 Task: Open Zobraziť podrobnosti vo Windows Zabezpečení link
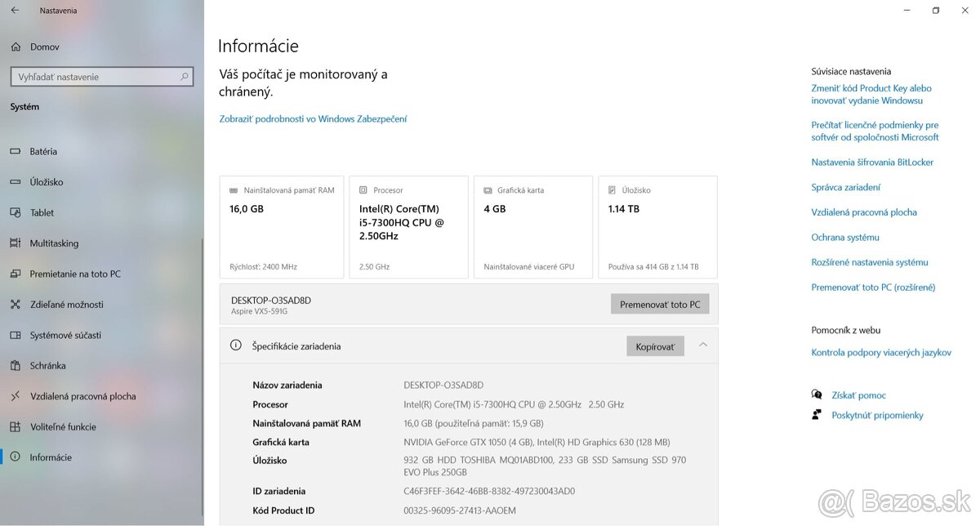coord(313,118)
